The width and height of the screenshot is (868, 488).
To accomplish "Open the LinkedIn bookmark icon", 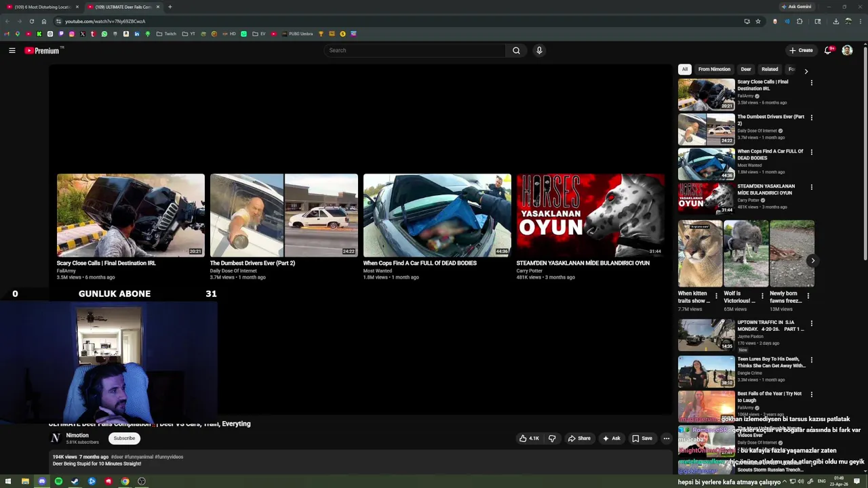I will [137, 34].
